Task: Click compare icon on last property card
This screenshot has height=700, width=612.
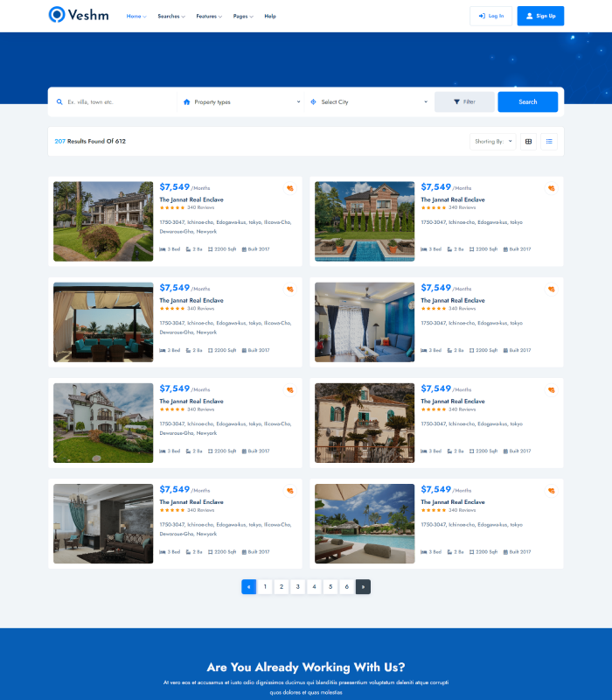Action: coord(552,491)
